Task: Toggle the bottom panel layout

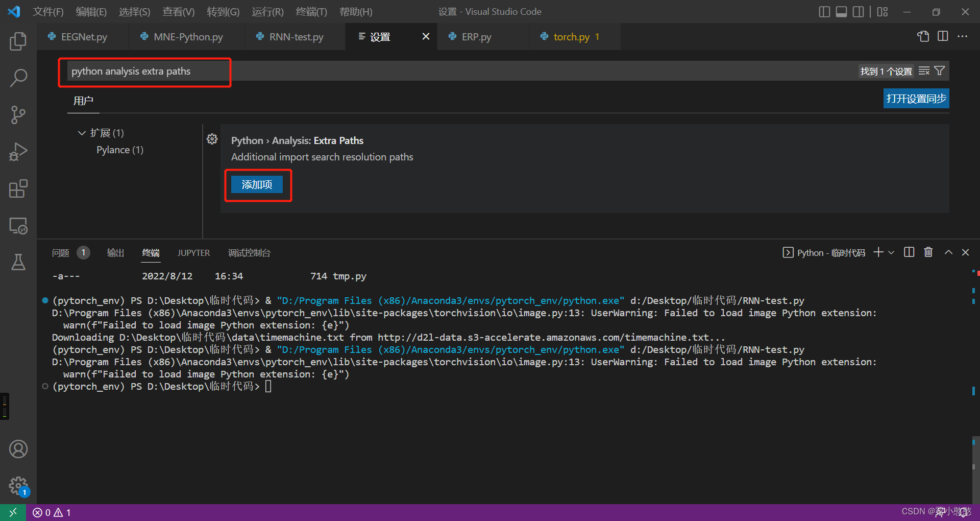Action: pos(842,12)
